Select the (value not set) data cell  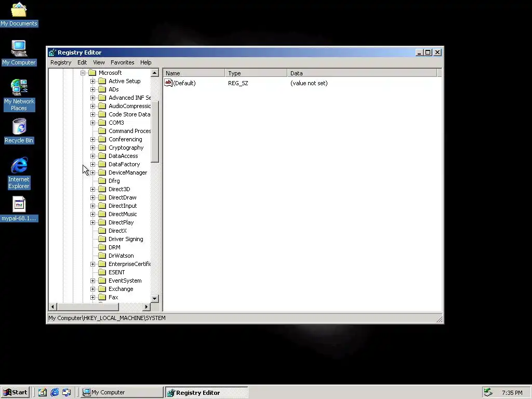pyautogui.click(x=309, y=83)
